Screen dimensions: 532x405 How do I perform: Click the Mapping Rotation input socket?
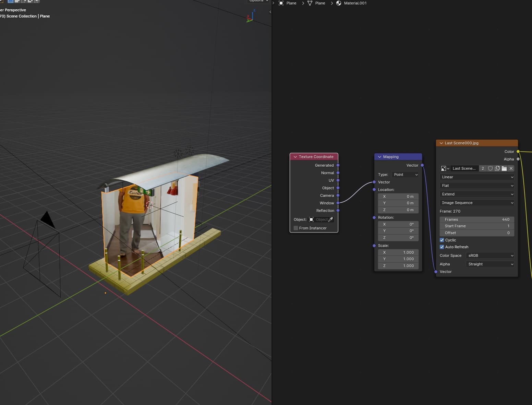pyautogui.click(x=374, y=217)
